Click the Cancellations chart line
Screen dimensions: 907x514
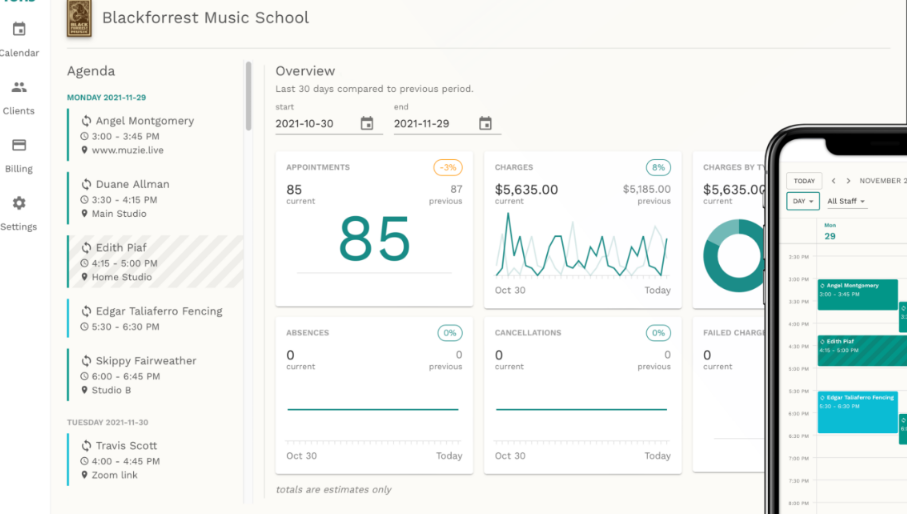(x=581, y=409)
